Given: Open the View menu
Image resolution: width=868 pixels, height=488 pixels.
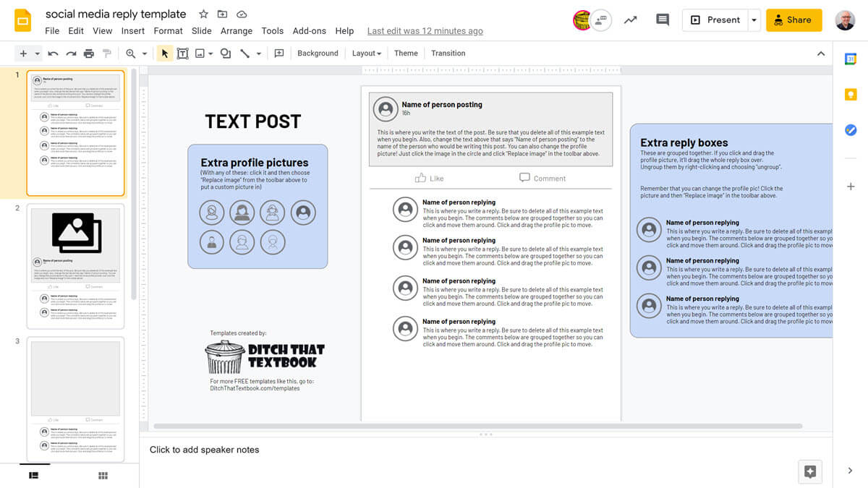Looking at the screenshot, I should point(102,31).
